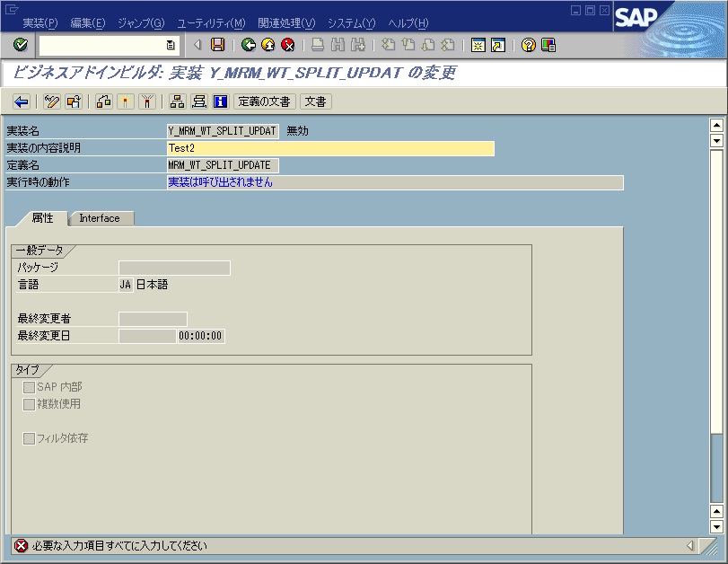728x564 pixels.
Task: Enable the 複数使用 checkbox
Action: click(31, 404)
